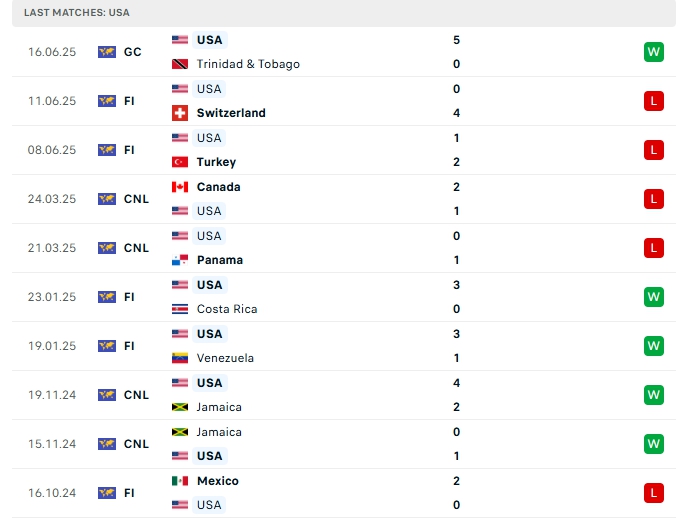Viewport: 686px width, 518px height.
Task: Click the red L badge for Switzerland match
Action: click(654, 101)
